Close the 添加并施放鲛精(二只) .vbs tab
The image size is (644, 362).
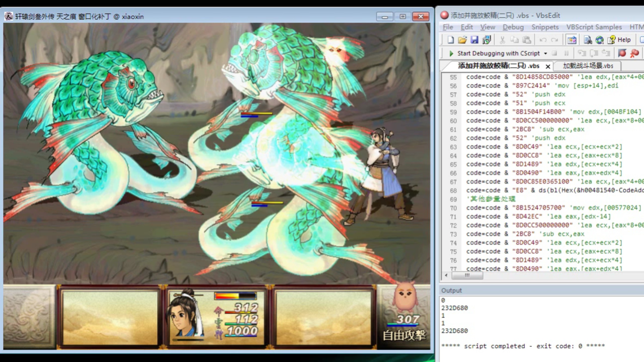pos(548,66)
